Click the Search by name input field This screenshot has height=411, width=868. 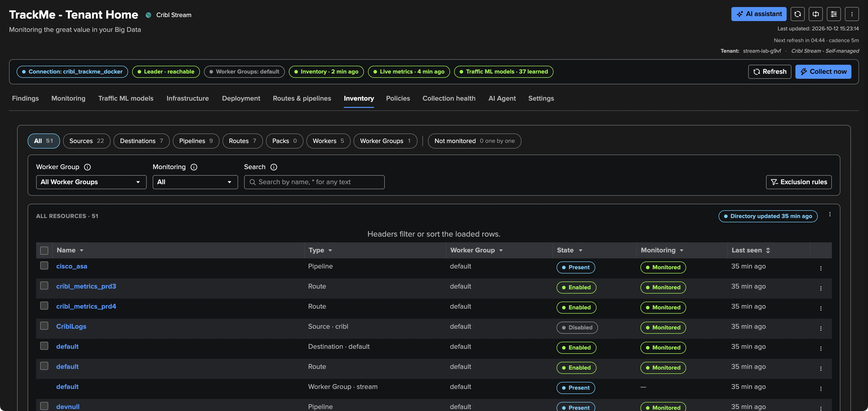pyautogui.click(x=314, y=182)
